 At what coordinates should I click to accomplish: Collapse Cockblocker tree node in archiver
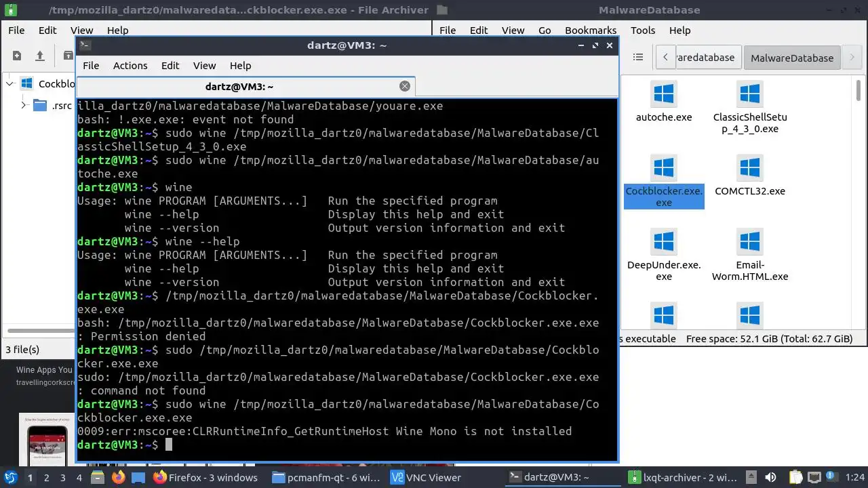click(x=9, y=84)
